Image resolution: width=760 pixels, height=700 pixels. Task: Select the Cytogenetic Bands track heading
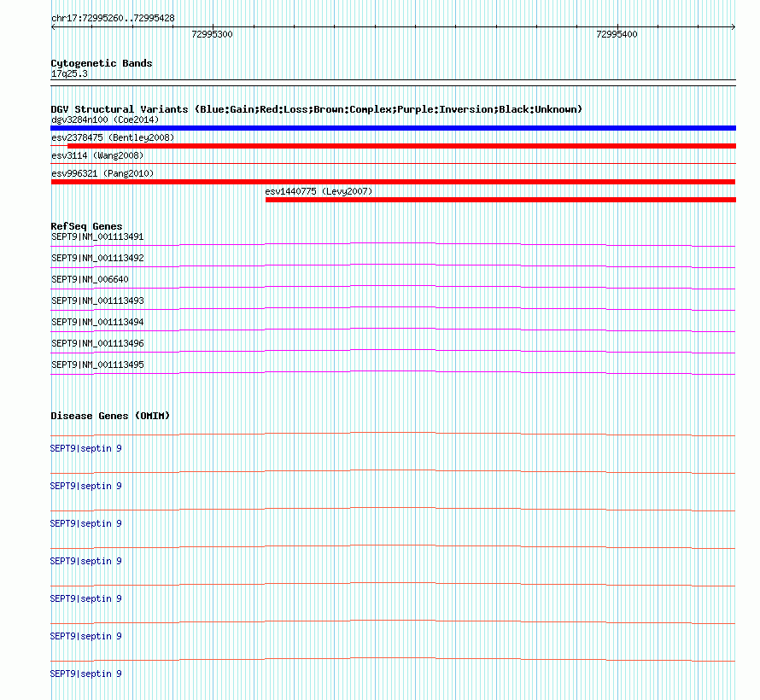coord(102,63)
